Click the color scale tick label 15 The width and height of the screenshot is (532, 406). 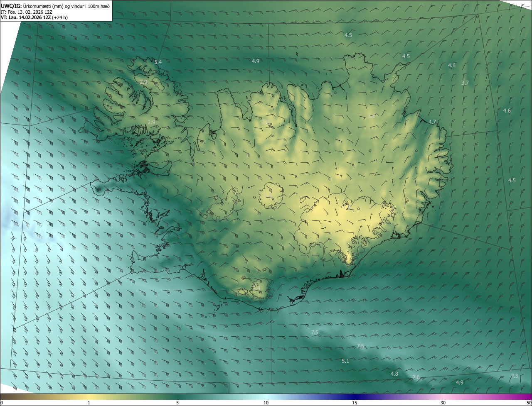[x=355, y=403]
